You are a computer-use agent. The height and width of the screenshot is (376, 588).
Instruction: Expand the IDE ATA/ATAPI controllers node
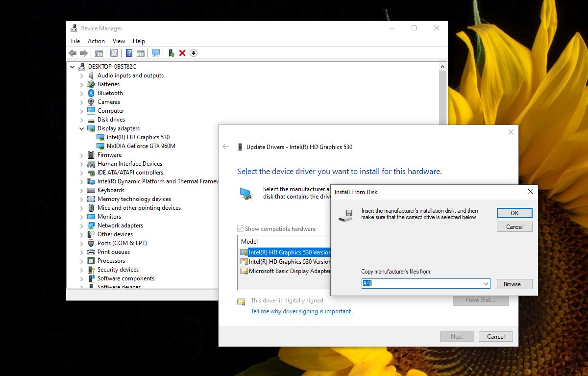[82, 173]
